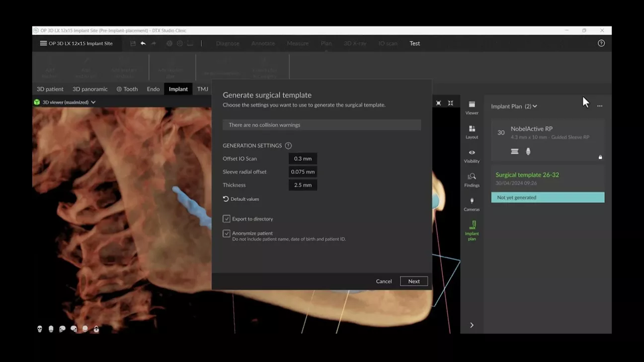The width and height of the screenshot is (644, 362).
Task: Reset settings with Default values
Action: pyautogui.click(x=241, y=199)
